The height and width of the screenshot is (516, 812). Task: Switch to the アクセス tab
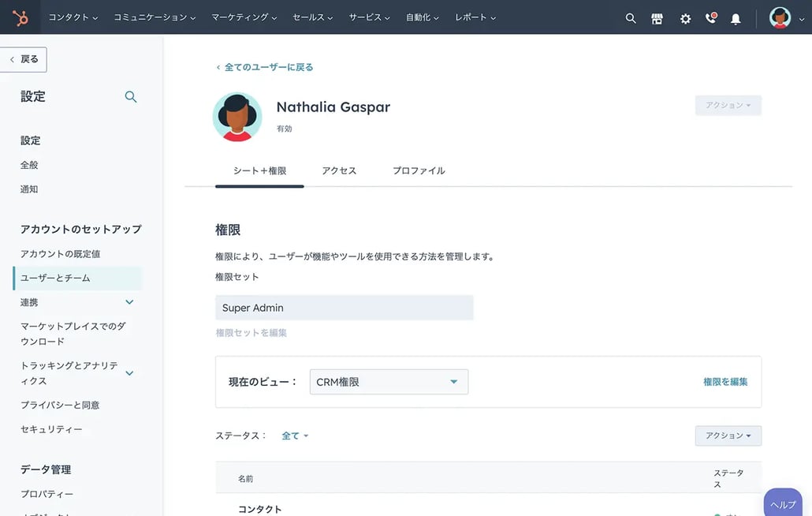pyautogui.click(x=339, y=171)
